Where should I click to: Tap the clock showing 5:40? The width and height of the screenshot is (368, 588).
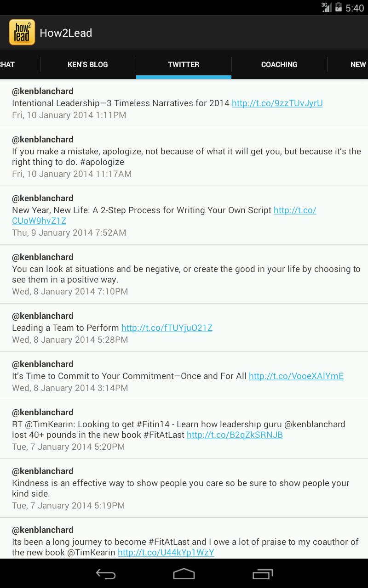click(355, 8)
